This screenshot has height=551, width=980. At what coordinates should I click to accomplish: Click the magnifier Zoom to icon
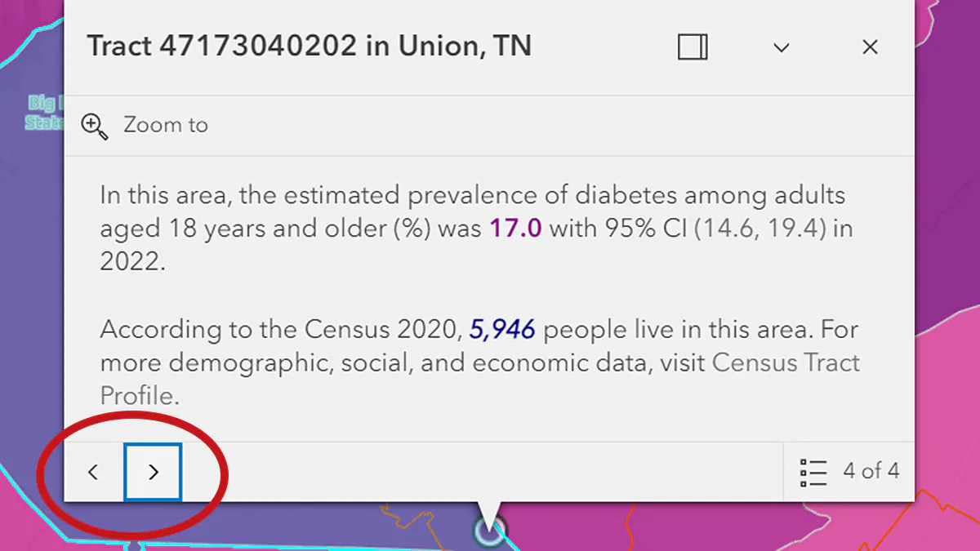[95, 126]
